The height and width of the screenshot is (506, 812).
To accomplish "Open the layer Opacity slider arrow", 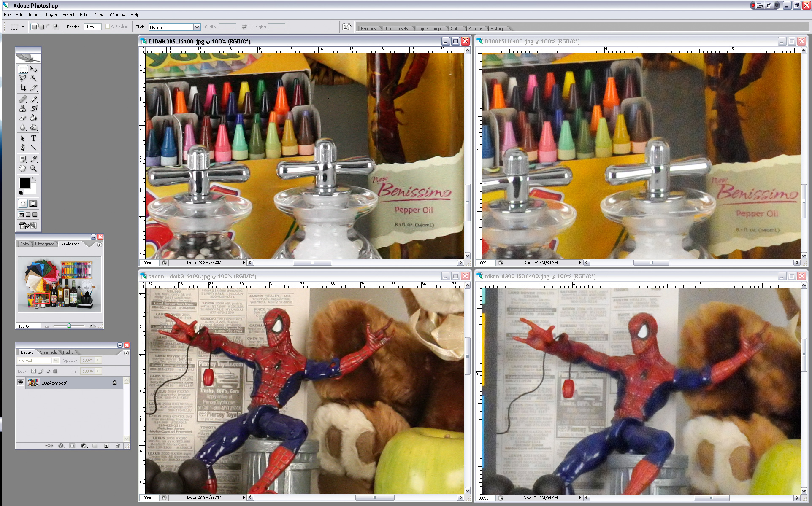I will tap(98, 360).
